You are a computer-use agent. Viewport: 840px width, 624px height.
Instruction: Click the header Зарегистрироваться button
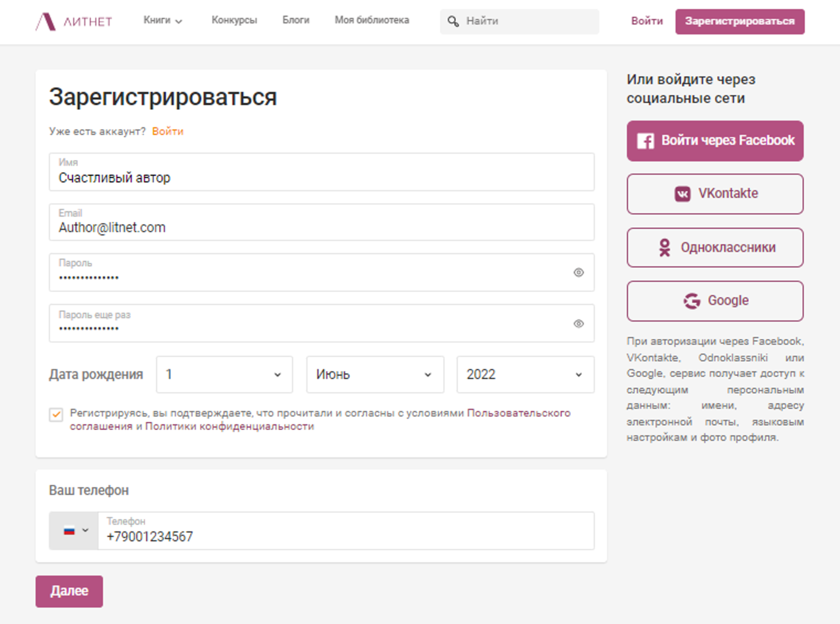(x=740, y=21)
